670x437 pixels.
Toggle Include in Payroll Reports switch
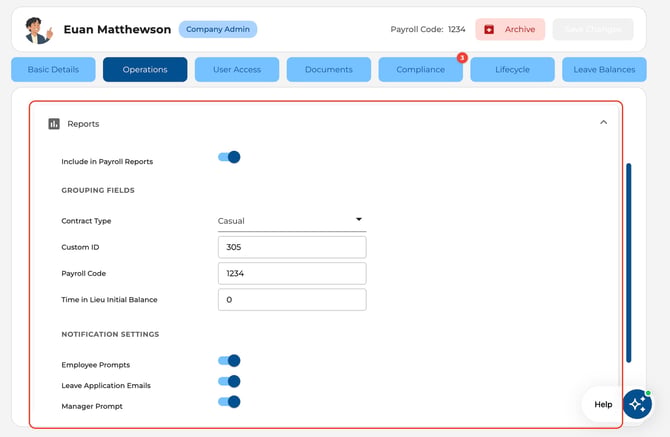click(x=229, y=157)
